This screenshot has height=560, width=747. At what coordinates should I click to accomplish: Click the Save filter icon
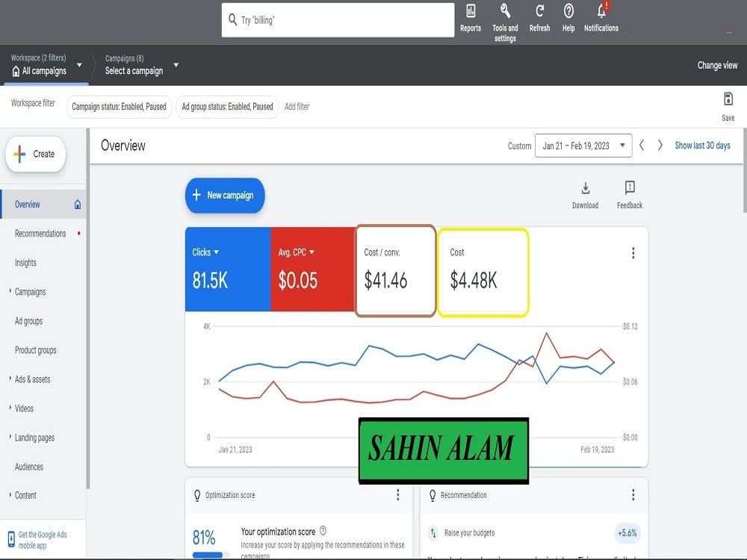tap(728, 99)
